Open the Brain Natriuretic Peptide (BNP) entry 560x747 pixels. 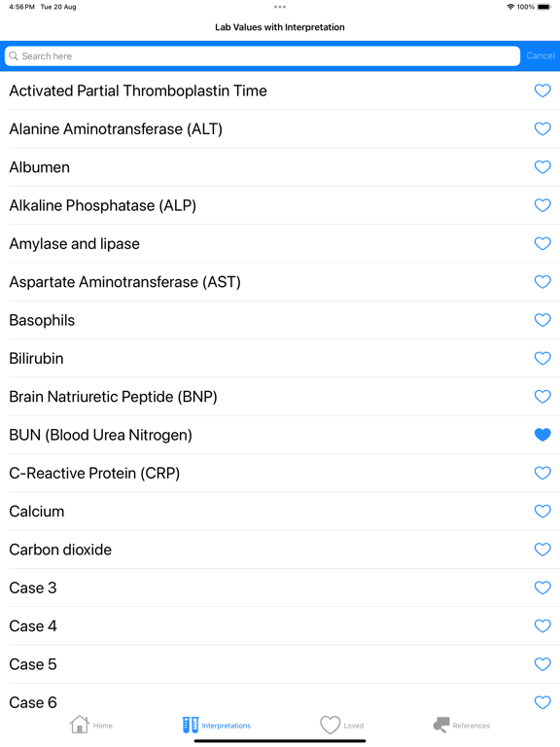click(x=280, y=397)
